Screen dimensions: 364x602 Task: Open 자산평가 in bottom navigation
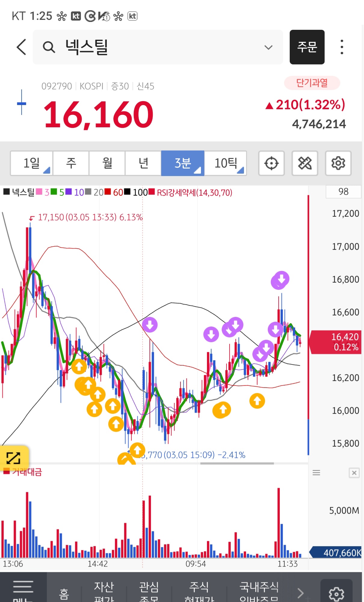(104, 592)
